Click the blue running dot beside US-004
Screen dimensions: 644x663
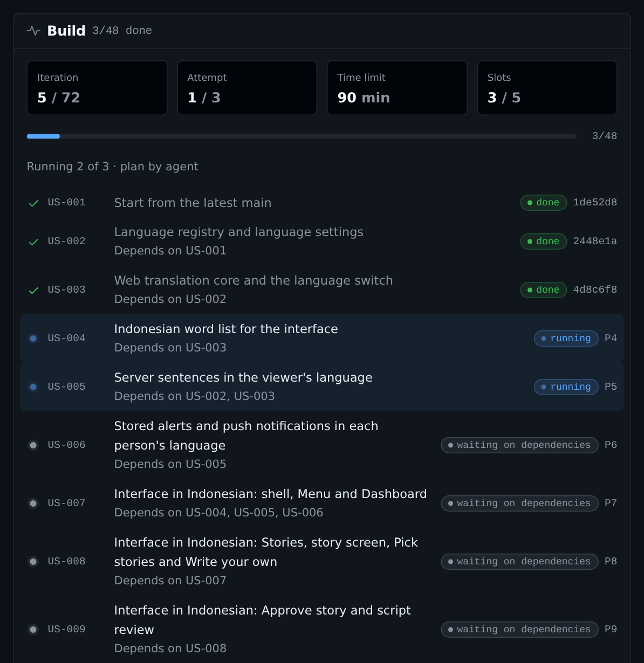coord(33,339)
